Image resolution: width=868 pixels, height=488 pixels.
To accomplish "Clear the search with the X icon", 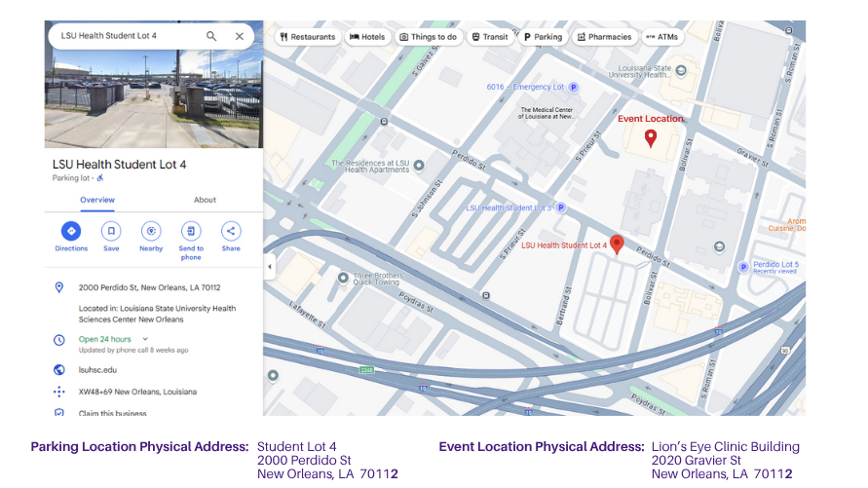I will (239, 36).
